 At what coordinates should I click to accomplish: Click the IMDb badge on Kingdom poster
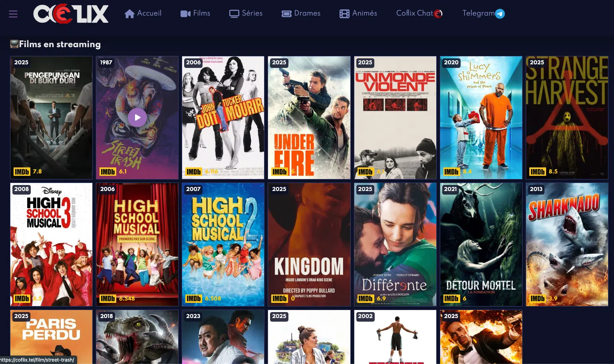[x=280, y=298]
